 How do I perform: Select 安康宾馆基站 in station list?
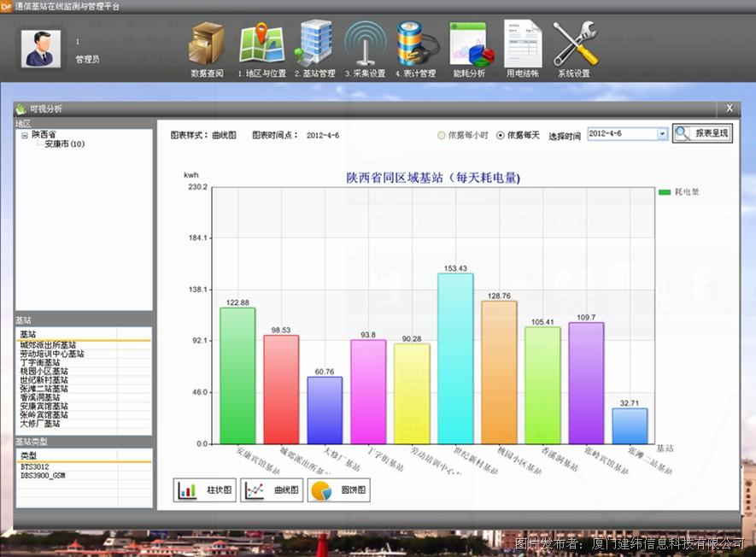pos(44,406)
